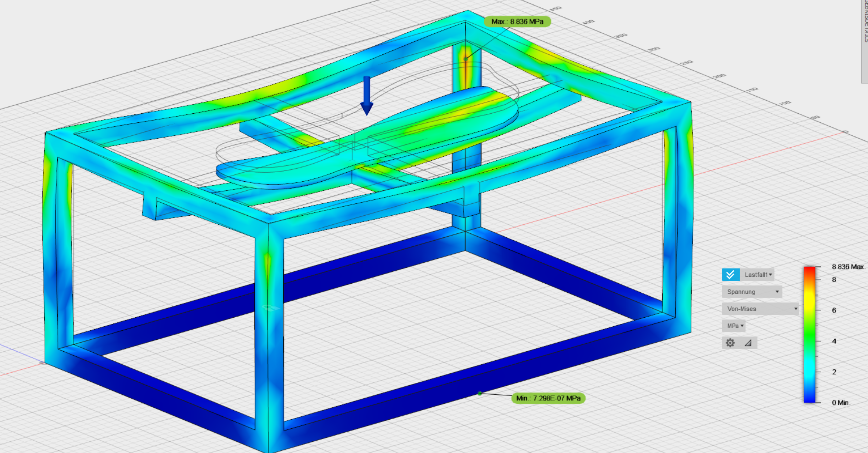
Task: Select the Max stress probe point on the frame
Action: tap(466, 59)
